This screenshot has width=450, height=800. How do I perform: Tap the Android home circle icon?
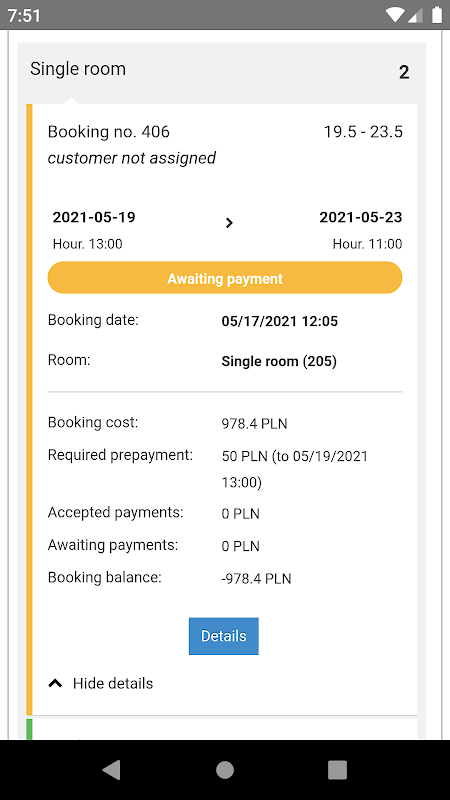coord(225,769)
